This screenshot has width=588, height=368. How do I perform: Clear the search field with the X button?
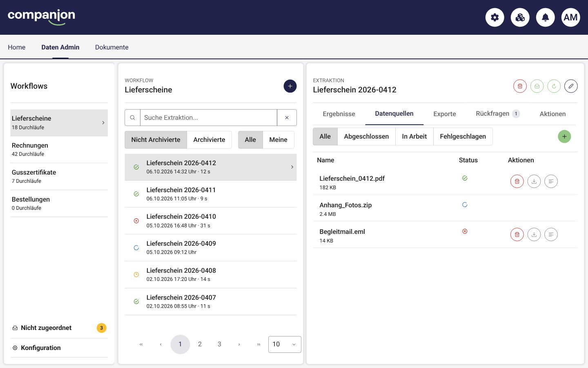(x=287, y=118)
